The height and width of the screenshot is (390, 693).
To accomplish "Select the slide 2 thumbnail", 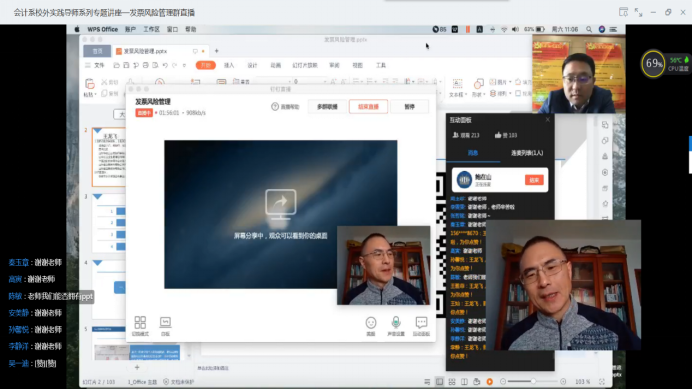I will click(x=109, y=157).
